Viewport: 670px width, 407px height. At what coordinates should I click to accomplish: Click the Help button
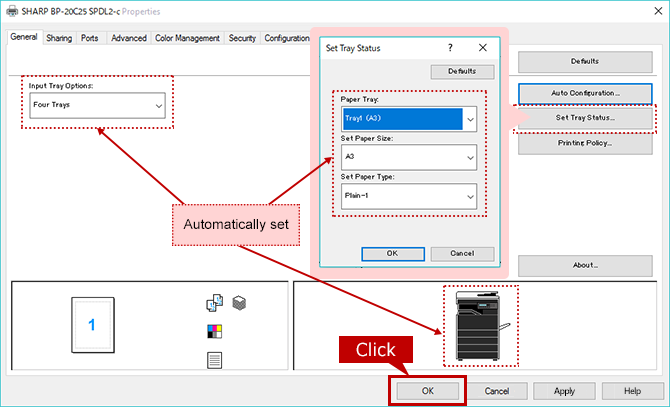[x=632, y=391]
